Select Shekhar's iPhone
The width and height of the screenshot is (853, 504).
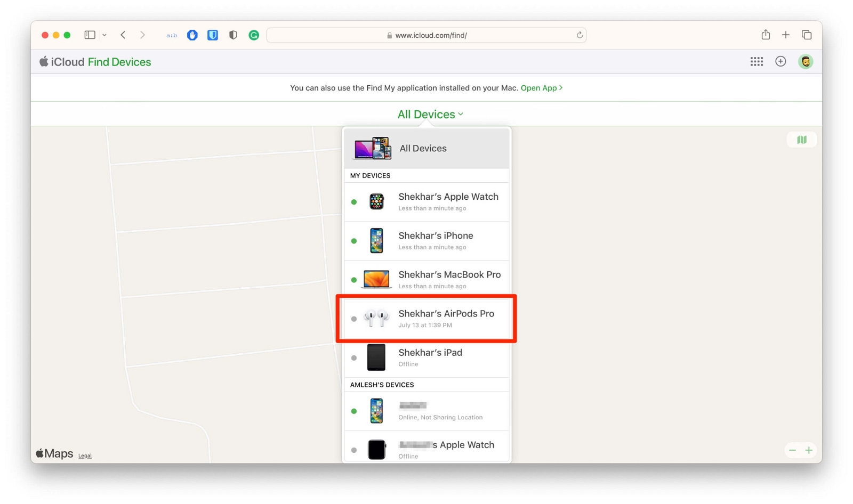click(x=426, y=241)
